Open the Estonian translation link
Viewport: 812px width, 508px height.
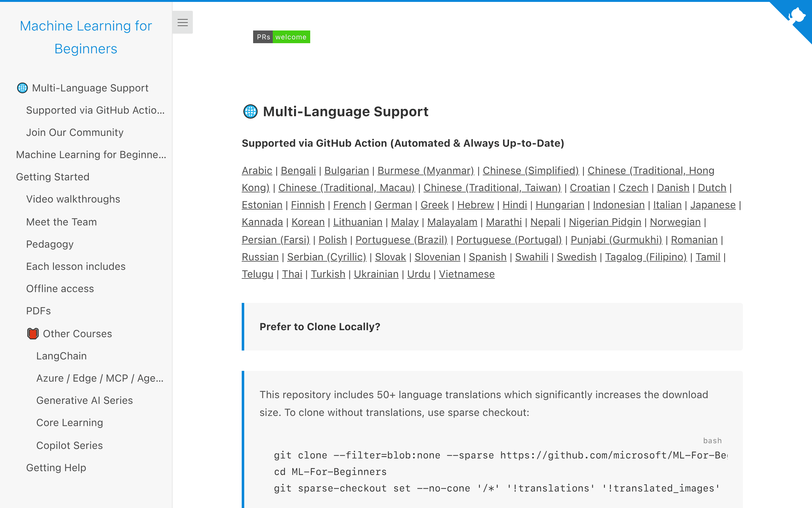click(x=262, y=204)
